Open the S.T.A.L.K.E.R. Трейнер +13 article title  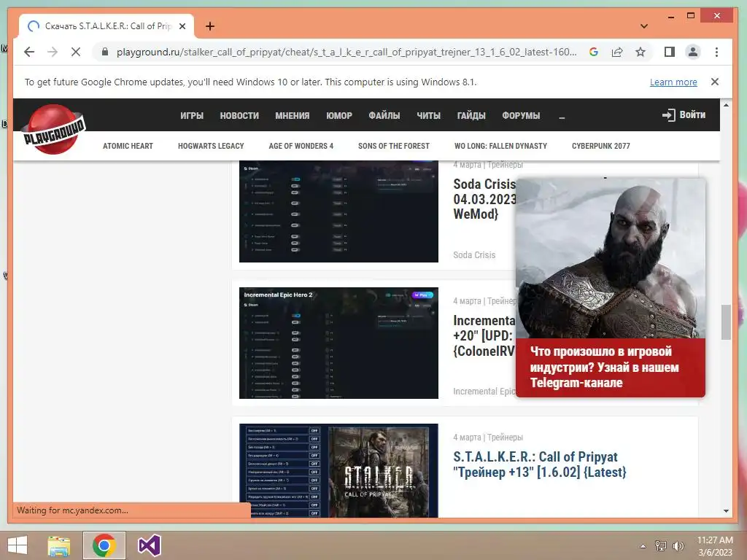coord(539,464)
